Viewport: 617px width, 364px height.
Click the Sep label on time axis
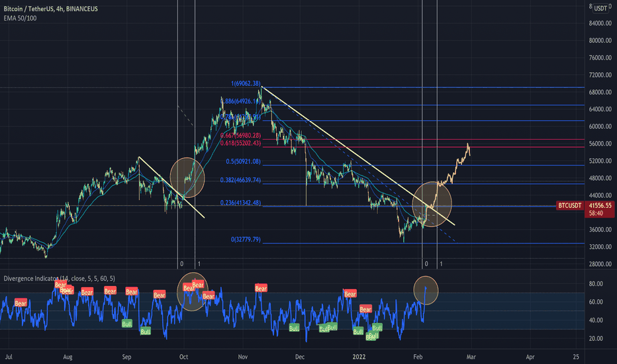[126, 357]
